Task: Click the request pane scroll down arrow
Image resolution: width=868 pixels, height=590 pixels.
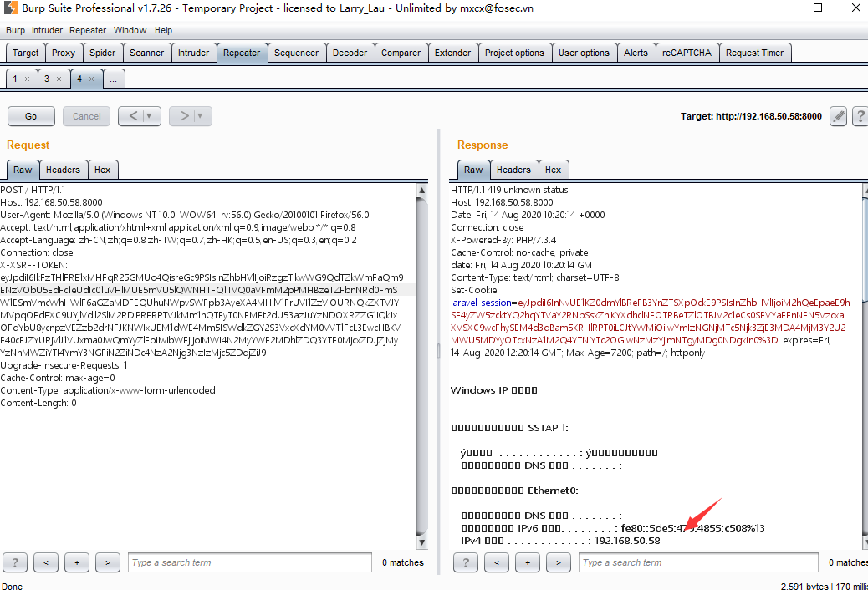Action: (421, 542)
